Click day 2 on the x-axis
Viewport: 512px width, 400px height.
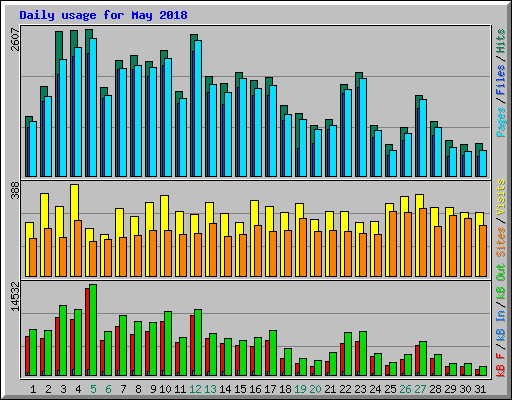pos(48,389)
